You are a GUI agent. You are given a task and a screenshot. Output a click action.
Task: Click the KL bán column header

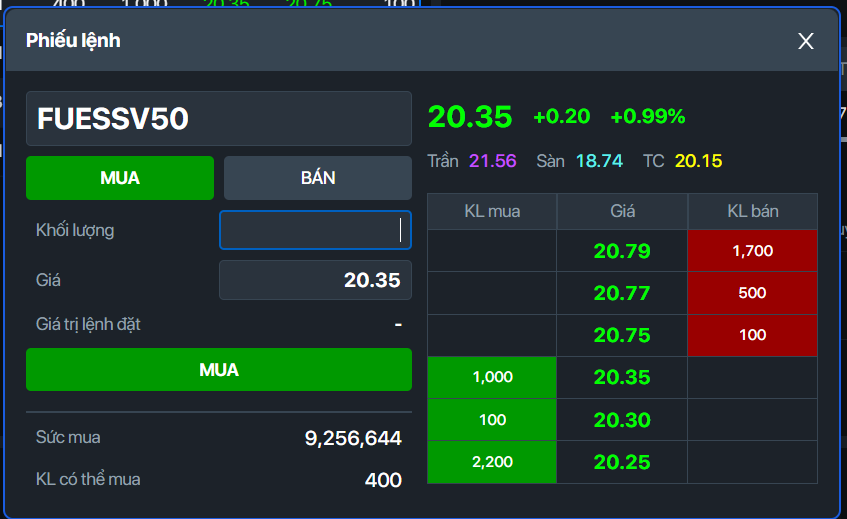pos(752,211)
